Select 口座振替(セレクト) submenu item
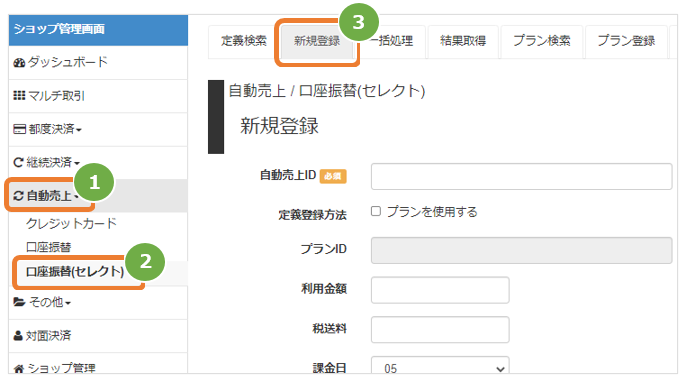688x382 pixels. pos(75,272)
